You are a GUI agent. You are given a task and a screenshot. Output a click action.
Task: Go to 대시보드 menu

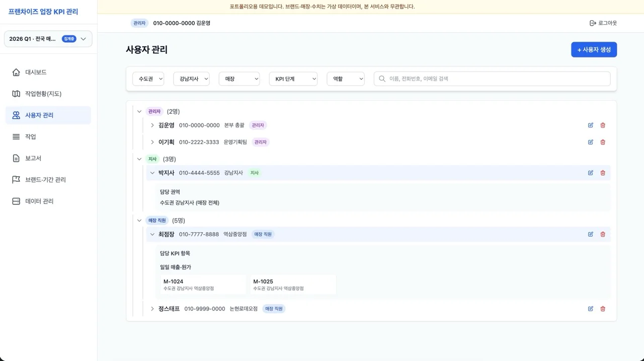coord(48,72)
